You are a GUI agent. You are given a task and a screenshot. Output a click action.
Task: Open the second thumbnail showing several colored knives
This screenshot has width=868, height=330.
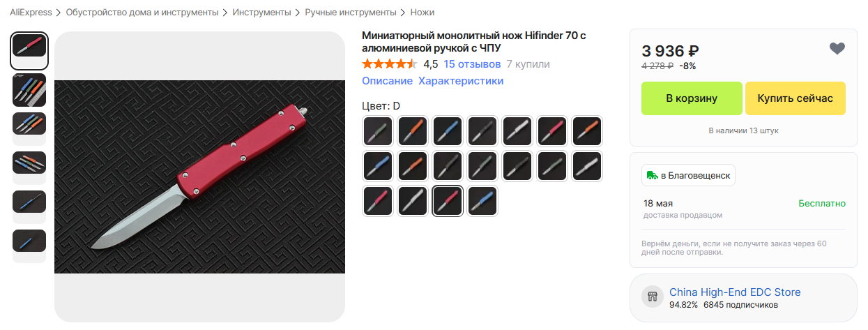click(29, 90)
